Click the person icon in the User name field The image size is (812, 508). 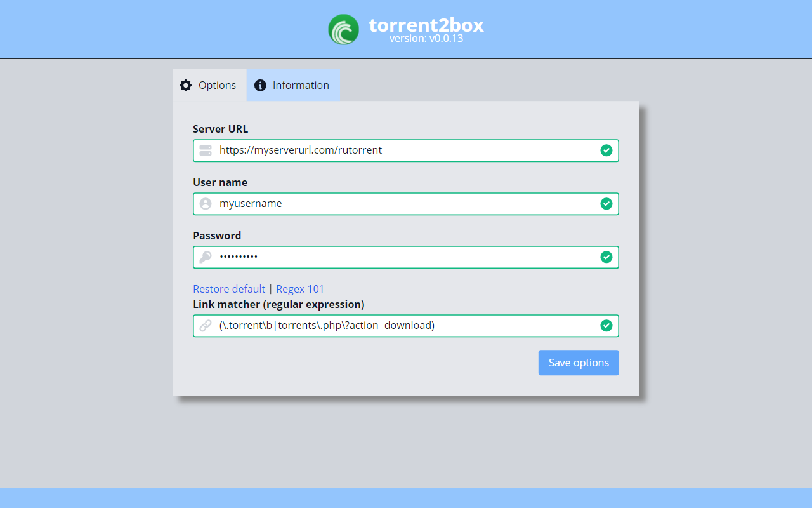coord(205,203)
